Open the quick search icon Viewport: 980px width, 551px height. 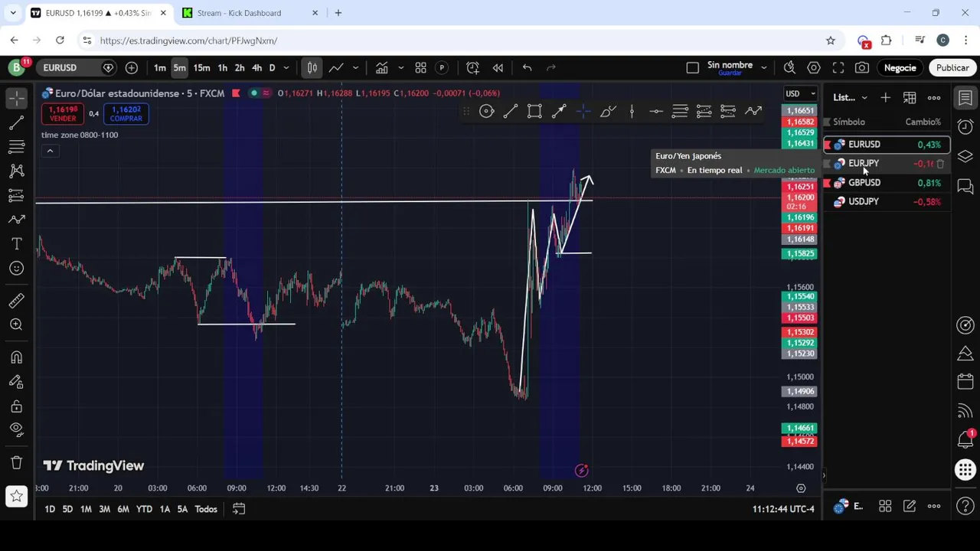point(789,67)
